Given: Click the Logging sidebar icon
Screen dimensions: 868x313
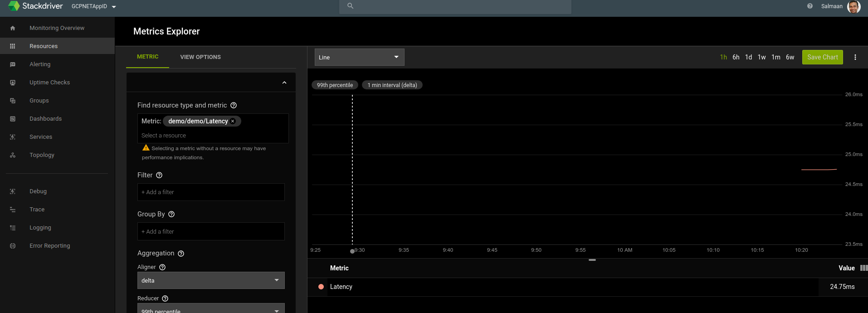Looking at the screenshot, I should pyautogui.click(x=13, y=228).
